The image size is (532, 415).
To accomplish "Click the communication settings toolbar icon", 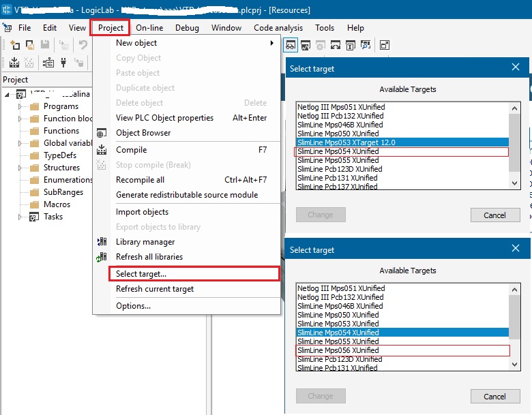I will (48, 63).
